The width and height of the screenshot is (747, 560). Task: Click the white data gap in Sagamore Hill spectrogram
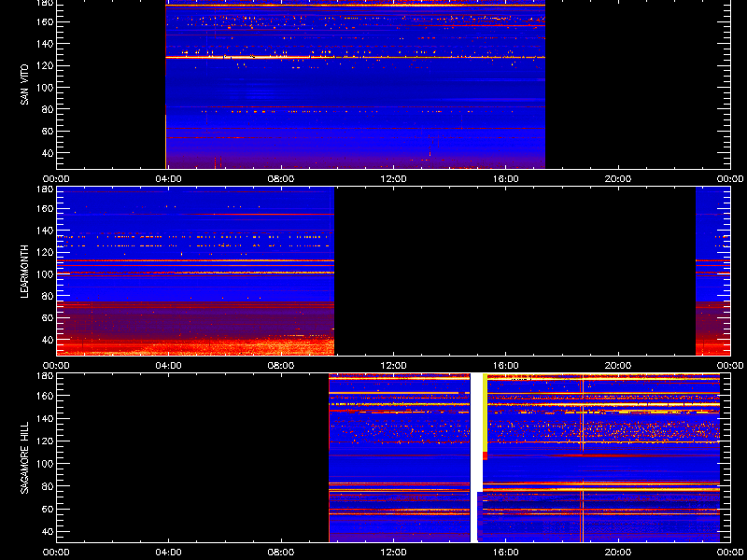point(476,457)
